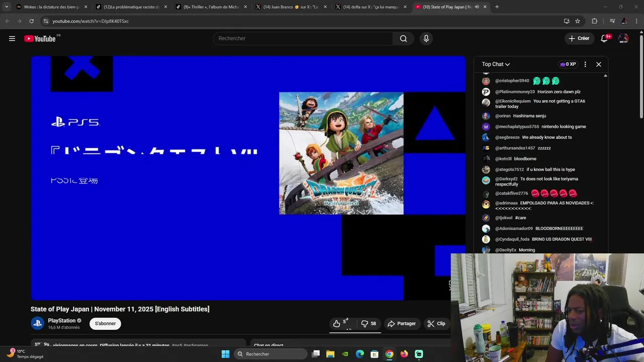Focus the YouTube Rechercher search field
Image resolution: width=644 pixels, height=362 pixels.
click(x=303, y=39)
